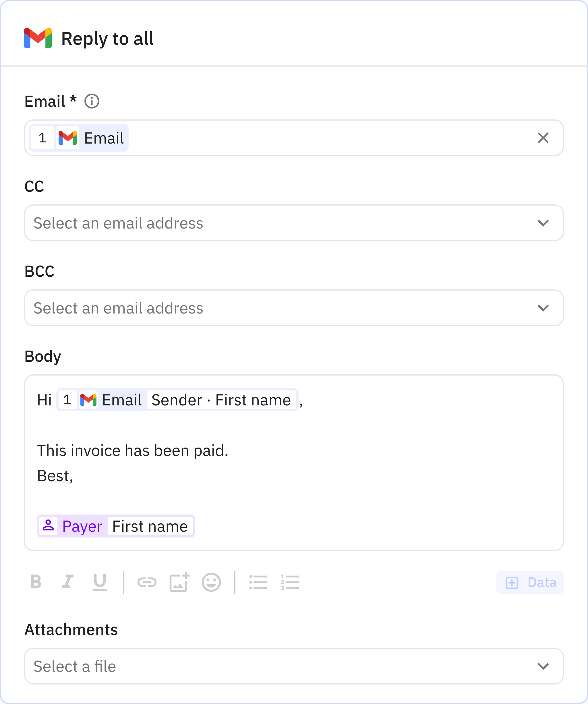
Task: Create a bulleted list
Action: (x=258, y=582)
